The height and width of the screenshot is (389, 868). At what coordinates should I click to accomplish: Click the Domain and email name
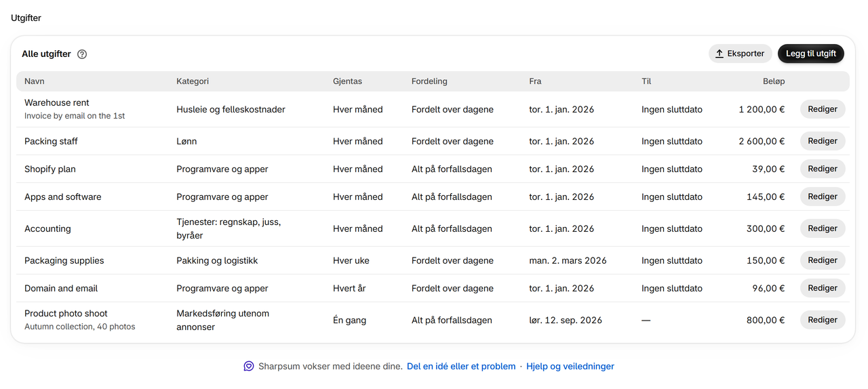pyautogui.click(x=61, y=288)
